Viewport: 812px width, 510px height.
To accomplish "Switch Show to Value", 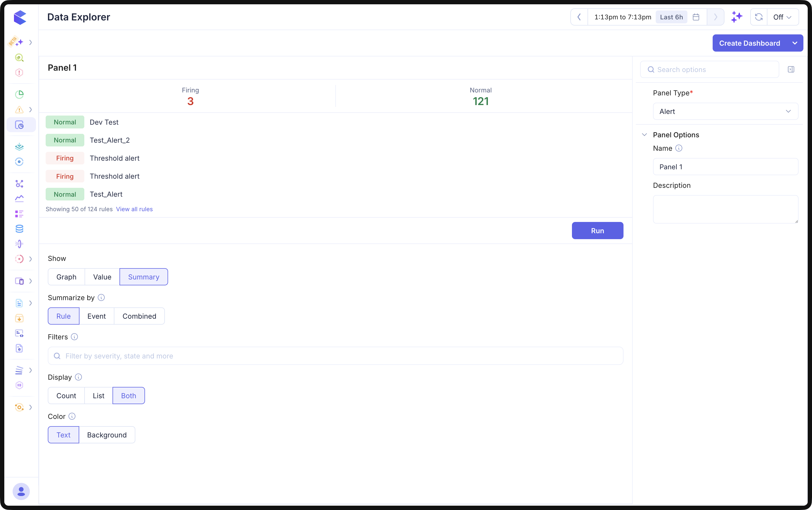I will click(x=102, y=277).
